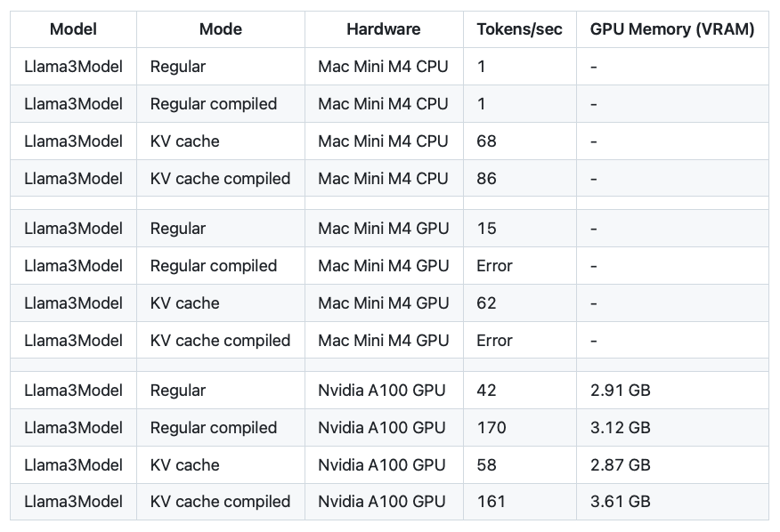Select the '42' tokens/sec value
Viewport: 780px width, 532px height.
coord(486,391)
